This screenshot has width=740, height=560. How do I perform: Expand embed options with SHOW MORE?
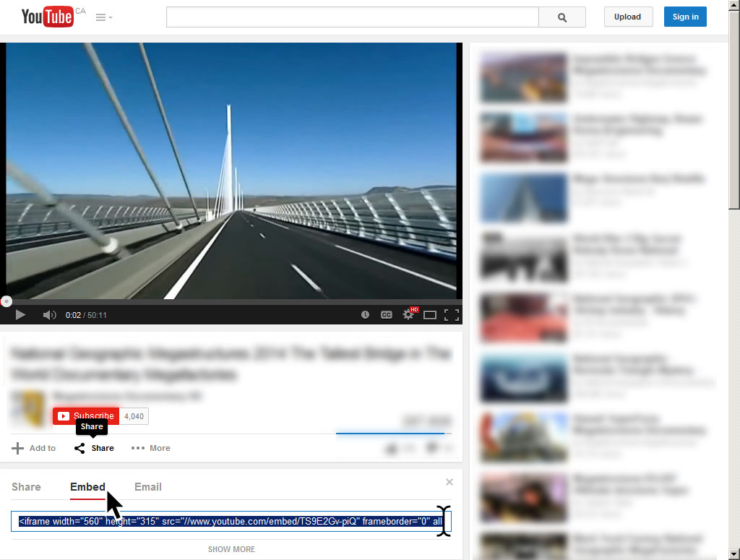(231, 549)
